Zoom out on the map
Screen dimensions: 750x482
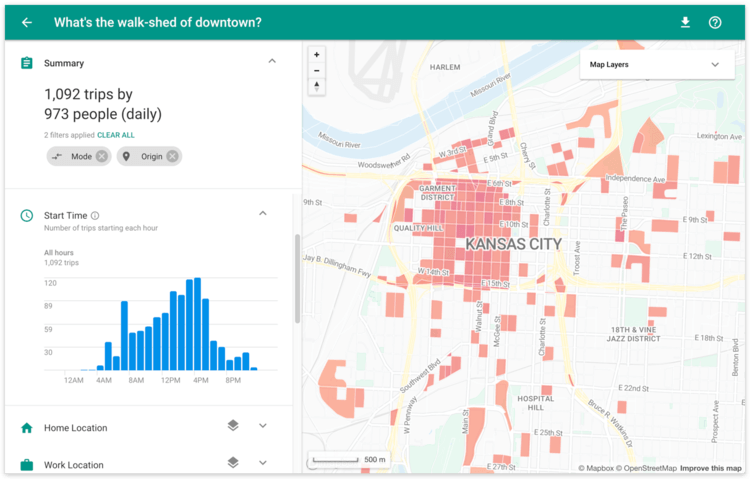coord(317,71)
